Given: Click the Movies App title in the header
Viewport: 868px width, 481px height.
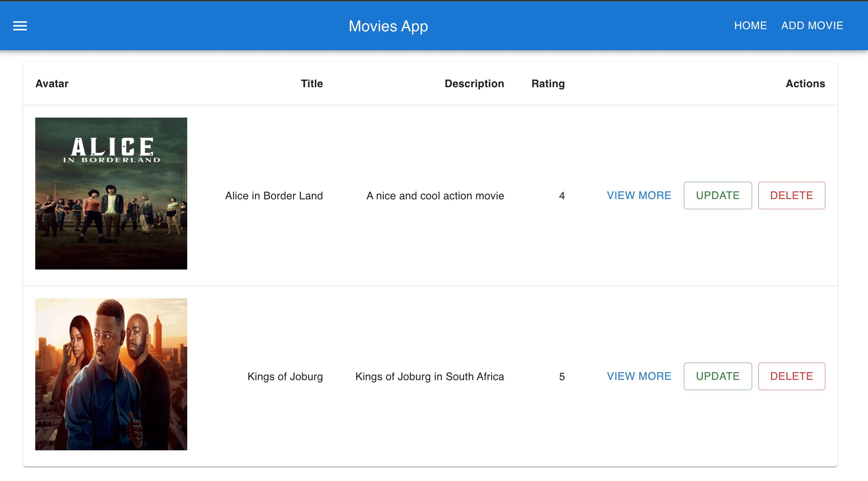Looking at the screenshot, I should pos(388,26).
